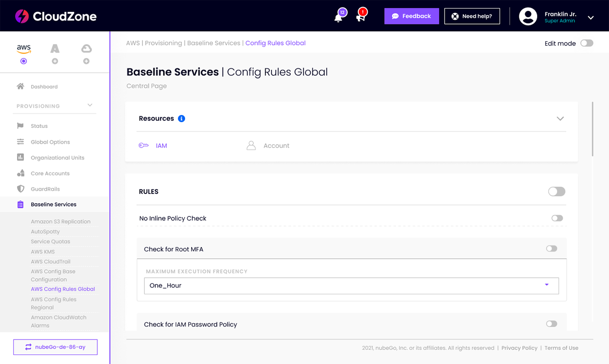Open AWS Config Rules Regional item
Viewport: 609px width, 364px height.
54,303
